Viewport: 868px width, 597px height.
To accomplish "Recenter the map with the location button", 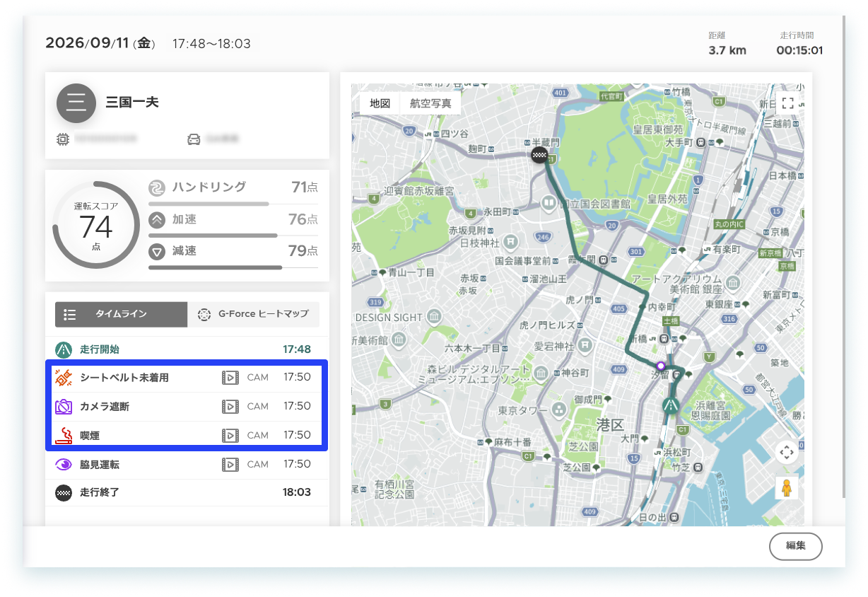I will pos(787,452).
